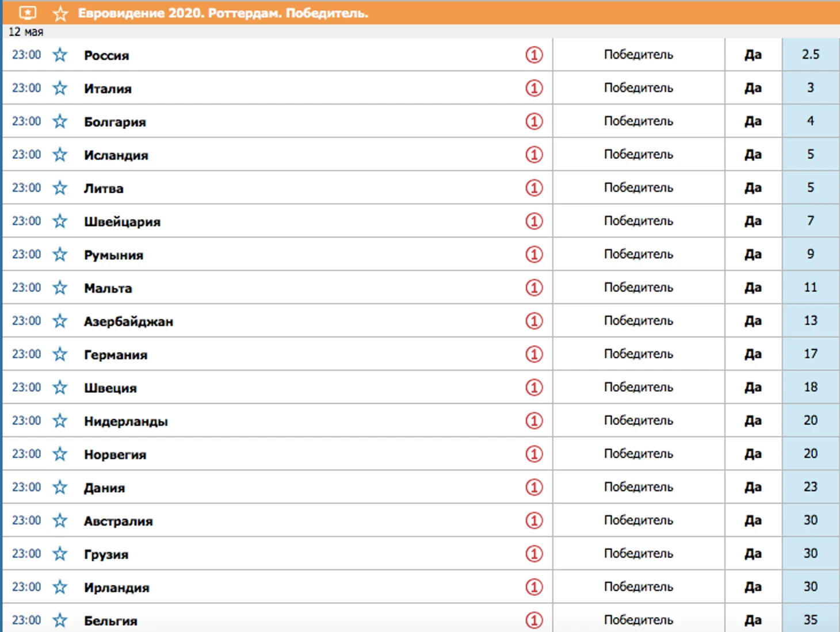Pick odds 20 for Норвегия
The width and height of the screenshot is (840, 632).
(x=811, y=454)
